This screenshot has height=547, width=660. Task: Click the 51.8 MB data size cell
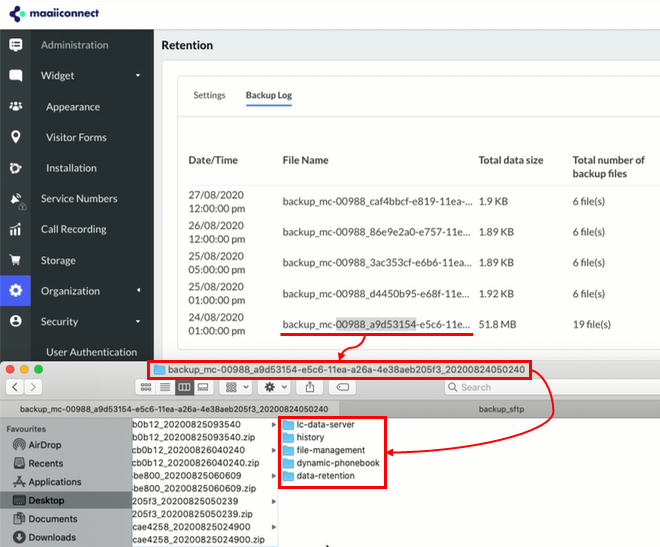[498, 324]
